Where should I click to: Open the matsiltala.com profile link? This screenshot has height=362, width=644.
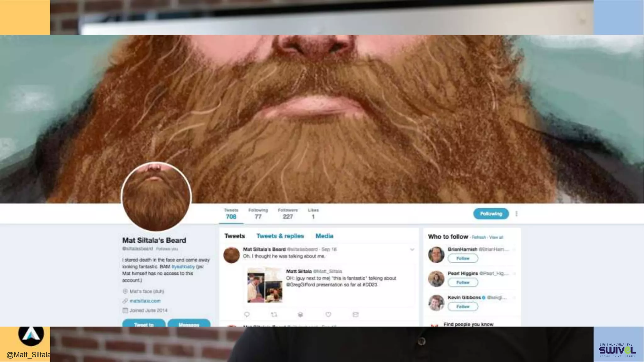pos(145,301)
